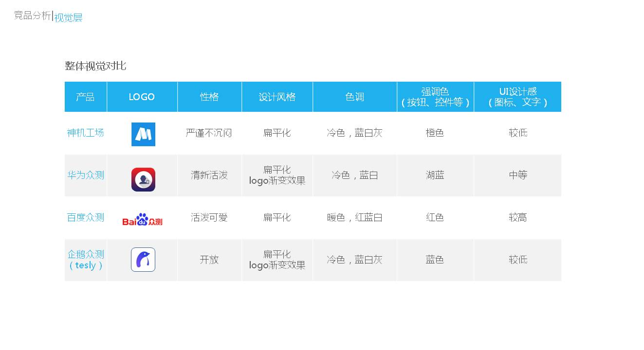This screenshot has width=644, height=350.
Task: Select the 神机工场 product name
Action: pos(85,133)
